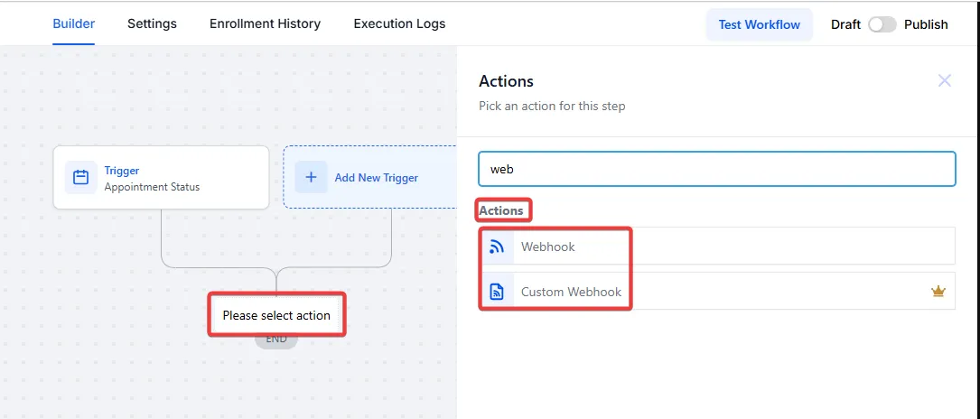Select the Webhook feed icon
The image size is (980, 419).
point(497,247)
